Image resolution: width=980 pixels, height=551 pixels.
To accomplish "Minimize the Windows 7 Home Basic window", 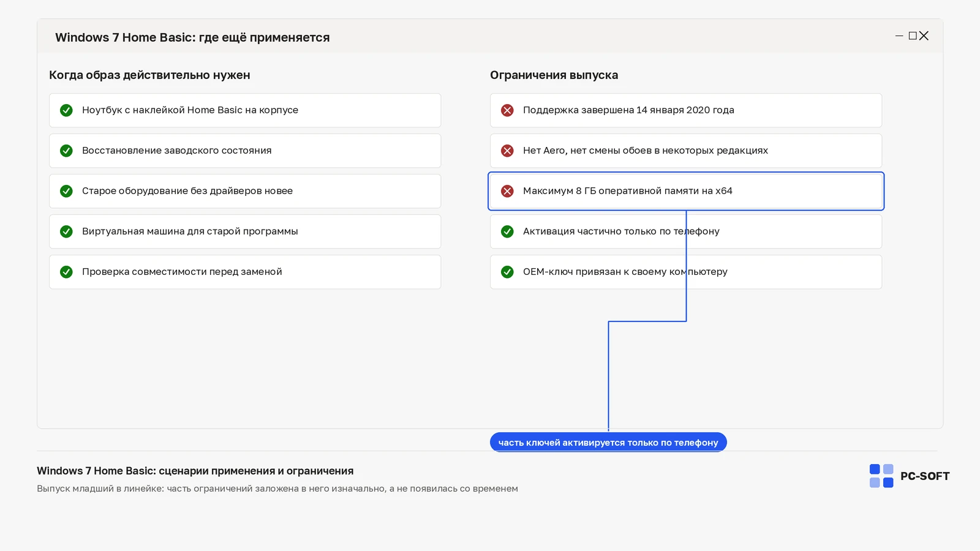I will 899,36.
